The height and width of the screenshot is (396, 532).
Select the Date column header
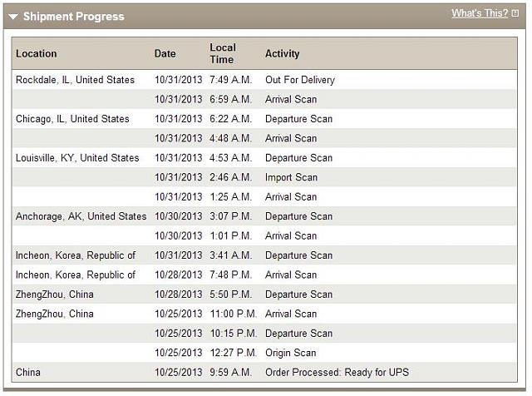165,54
